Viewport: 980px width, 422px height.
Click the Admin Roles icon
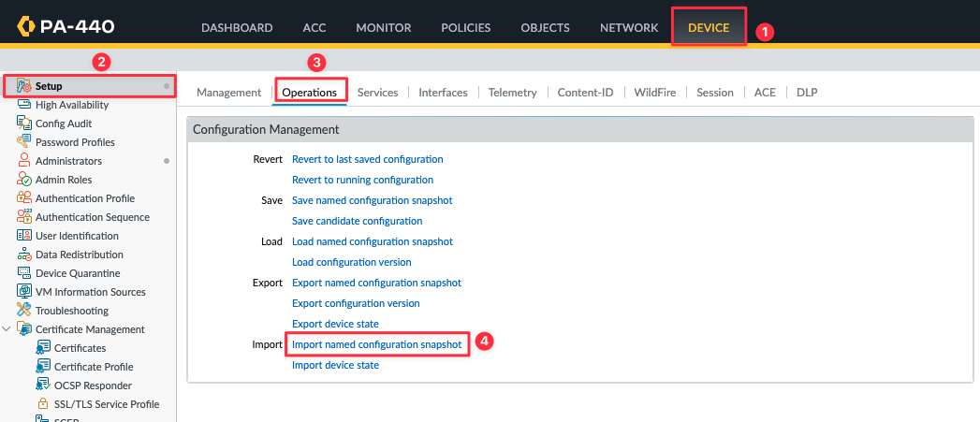[x=23, y=180]
